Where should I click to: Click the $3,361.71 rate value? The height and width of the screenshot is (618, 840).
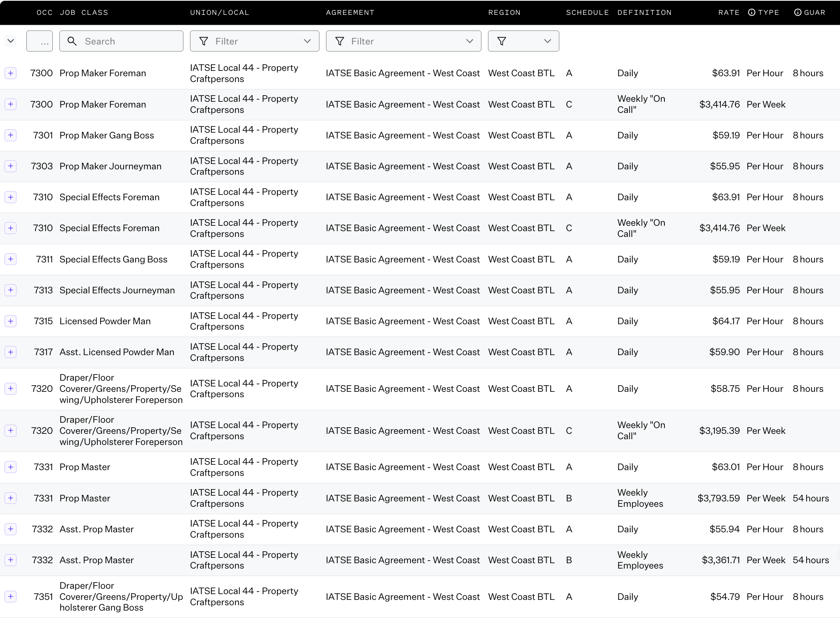click(721, 560)
